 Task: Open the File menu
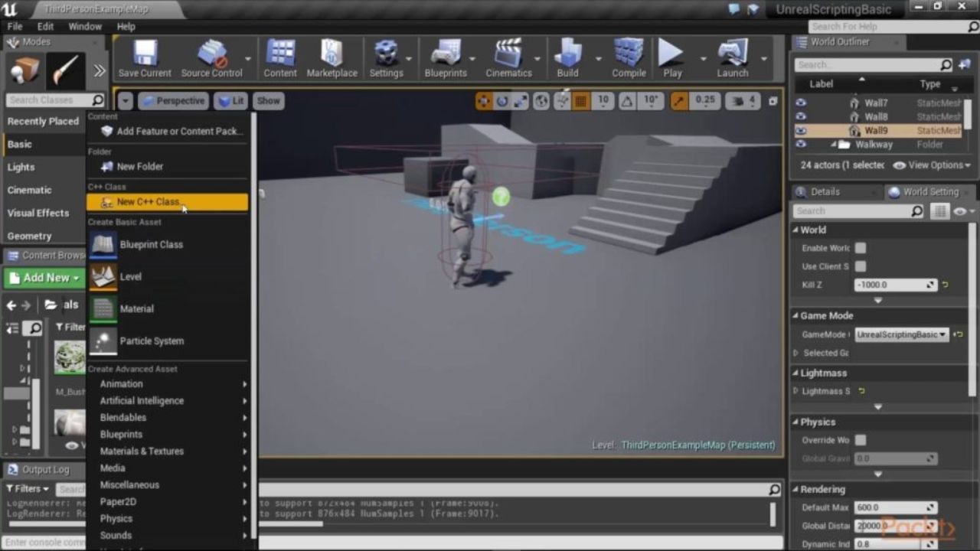tap(15, 26)
